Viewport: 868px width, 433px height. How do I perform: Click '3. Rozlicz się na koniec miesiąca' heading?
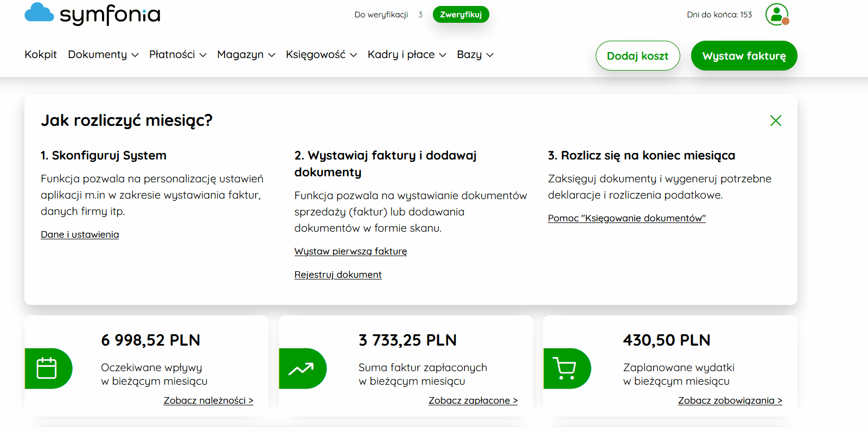(x=642, y=155)
